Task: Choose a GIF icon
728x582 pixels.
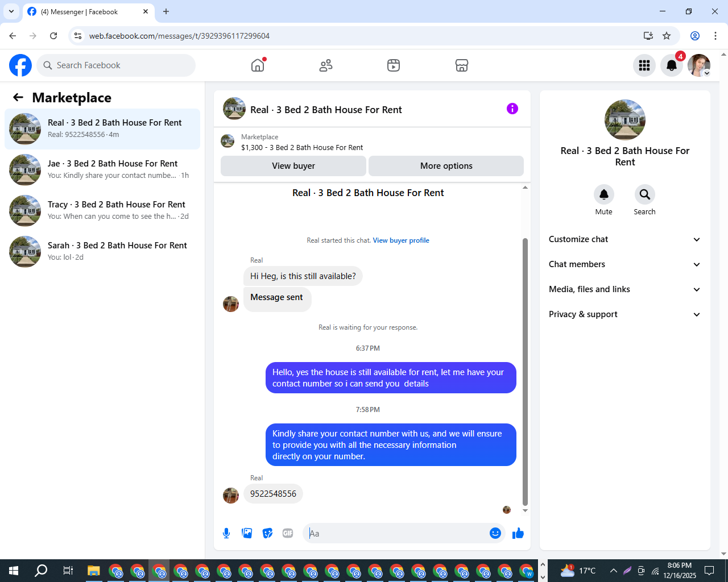Action: coord(288,533)
